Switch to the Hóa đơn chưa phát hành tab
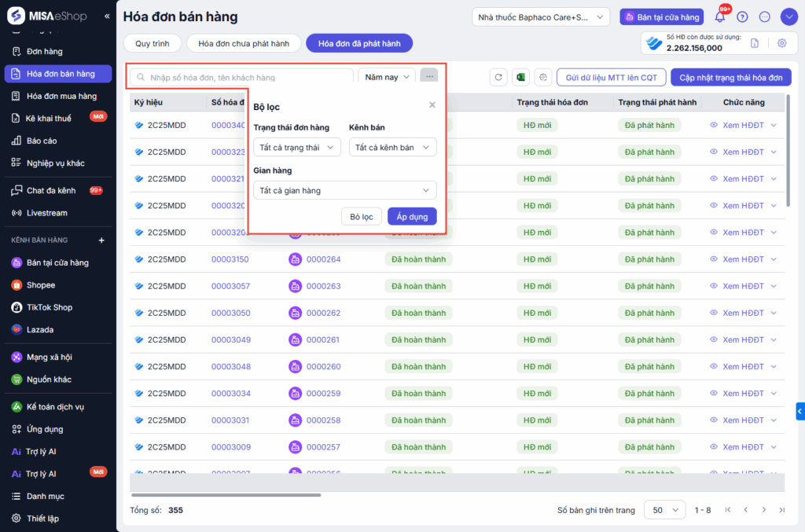This screenshot has width=805, height=532. [x=244, y=44]
